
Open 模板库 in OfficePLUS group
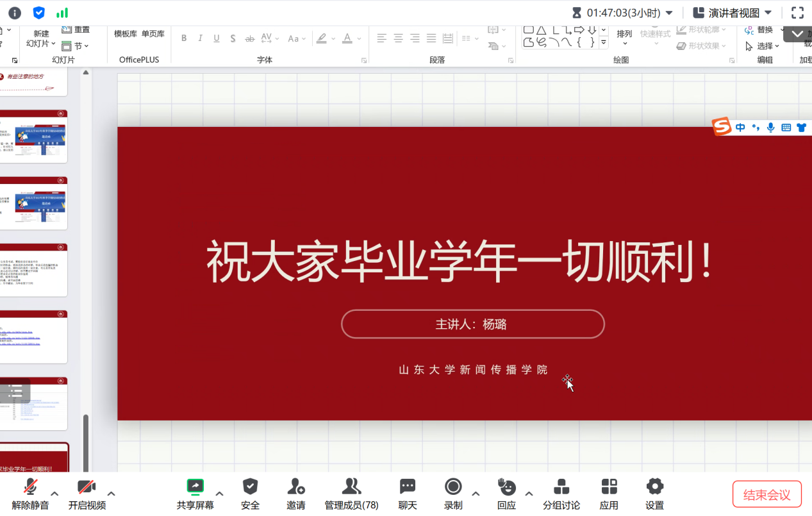click(x=125, y=34)
